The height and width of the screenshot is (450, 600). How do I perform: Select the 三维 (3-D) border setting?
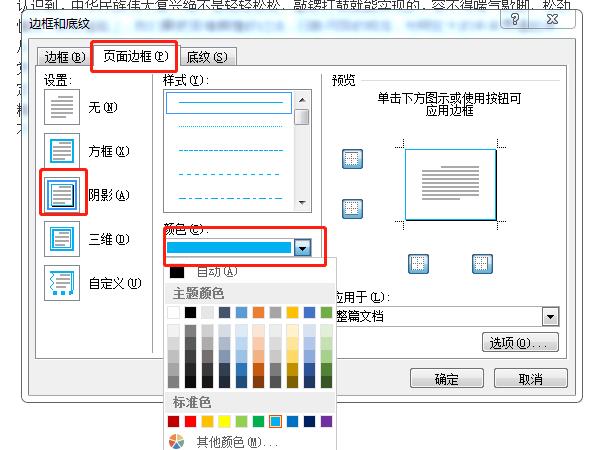62,239
